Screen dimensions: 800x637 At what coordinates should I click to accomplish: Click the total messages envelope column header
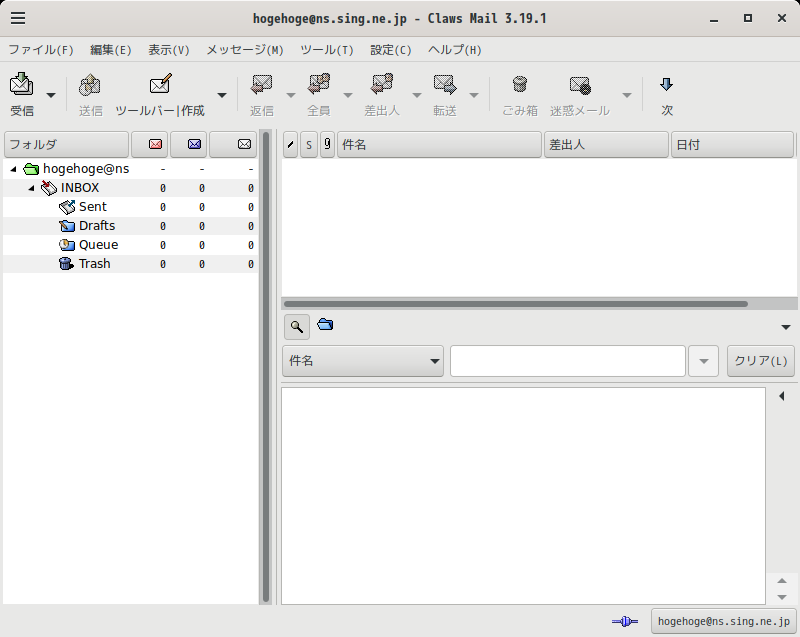(233, 144)
